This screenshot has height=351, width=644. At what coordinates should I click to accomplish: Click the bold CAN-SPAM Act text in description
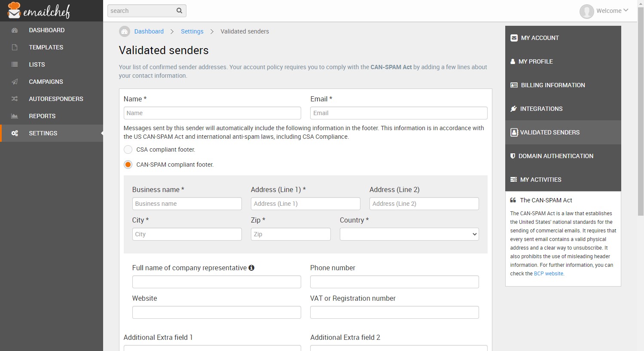pyautogui.click(x=391, y=67)
